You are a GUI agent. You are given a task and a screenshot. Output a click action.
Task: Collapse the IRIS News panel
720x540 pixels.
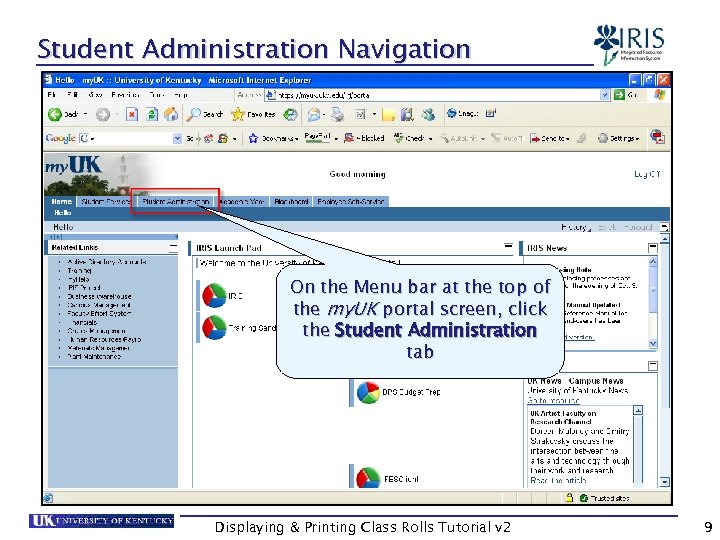(x=652, y=248)
